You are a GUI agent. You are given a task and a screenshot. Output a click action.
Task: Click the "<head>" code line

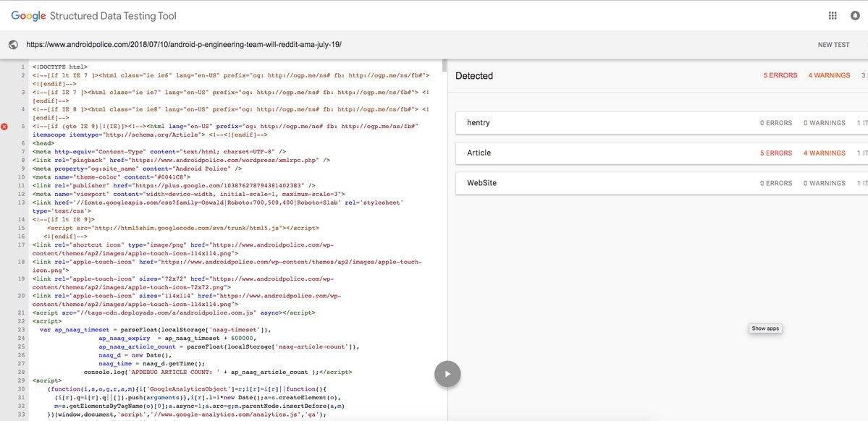point(43,143)
